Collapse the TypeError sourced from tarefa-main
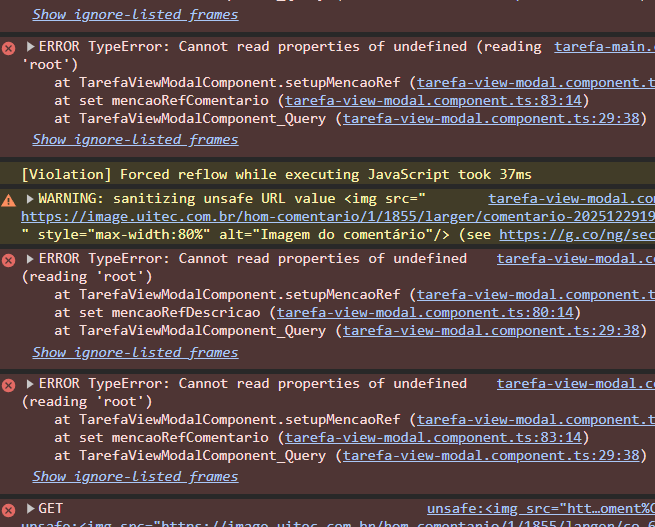Viewport: 655px width, 527px height. coord(30,47)
